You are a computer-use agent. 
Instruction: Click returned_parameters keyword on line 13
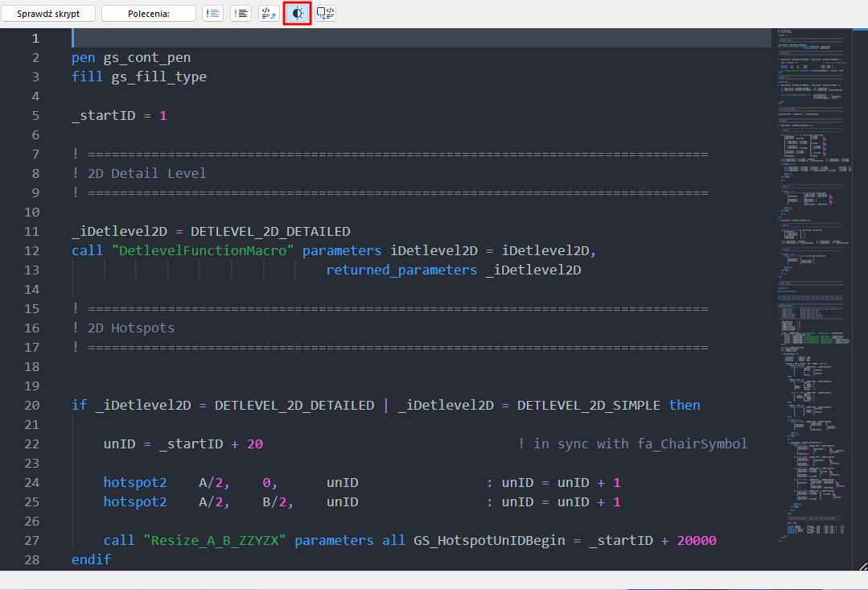pos(401,270)
